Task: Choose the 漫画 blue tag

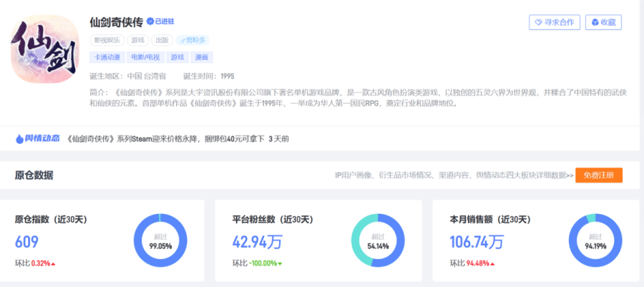Action: pyautogui.click(x=201, y=57)
